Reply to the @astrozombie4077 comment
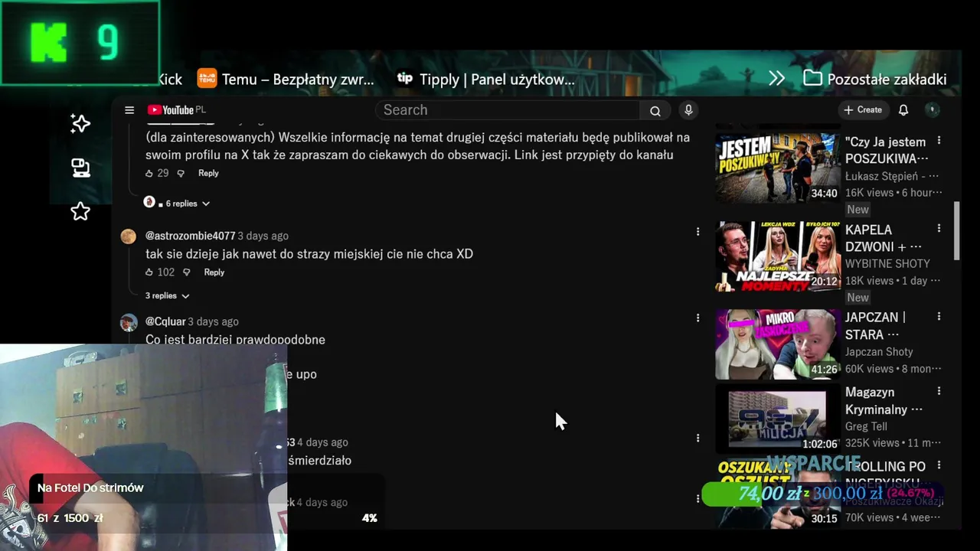 click(214, 272)
